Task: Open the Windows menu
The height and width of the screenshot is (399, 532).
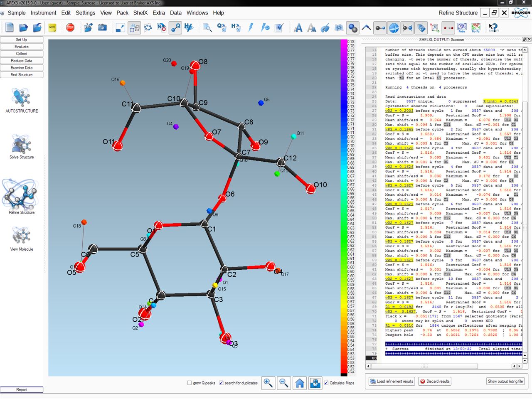Action: pos(197,13)
